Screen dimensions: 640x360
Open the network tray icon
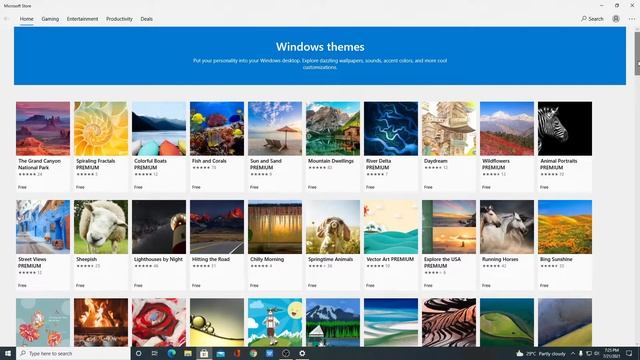589,353
